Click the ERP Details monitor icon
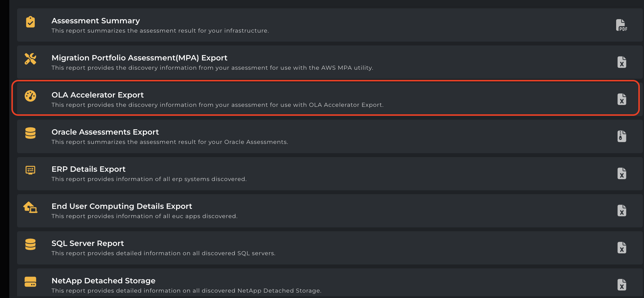This screenshot has height=298, width=644. coord(30,170)
